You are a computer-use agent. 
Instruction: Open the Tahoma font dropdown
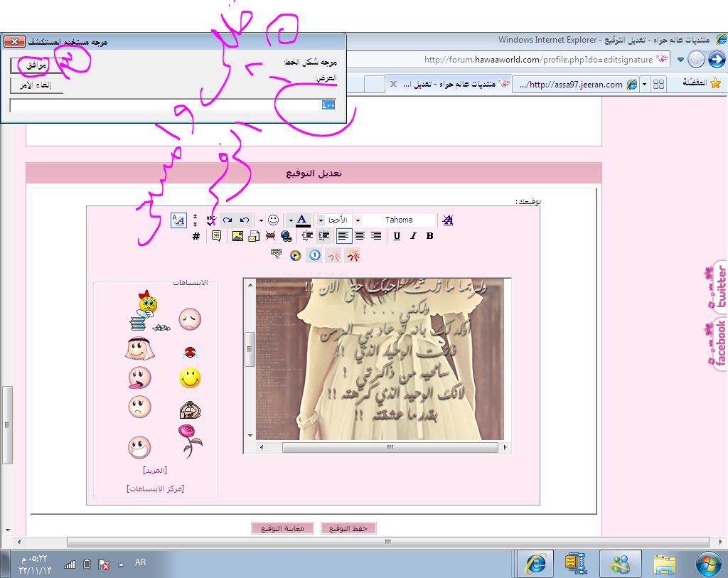click(358, 220)
